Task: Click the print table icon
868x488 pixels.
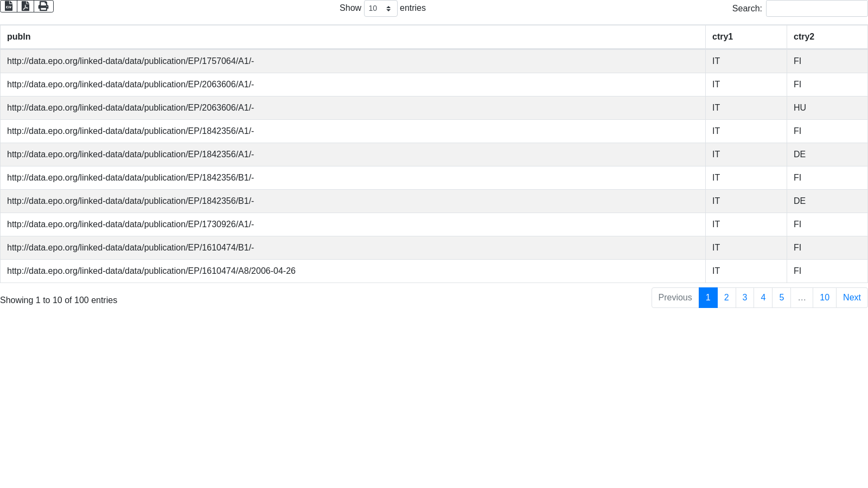Action: point(43,6)
